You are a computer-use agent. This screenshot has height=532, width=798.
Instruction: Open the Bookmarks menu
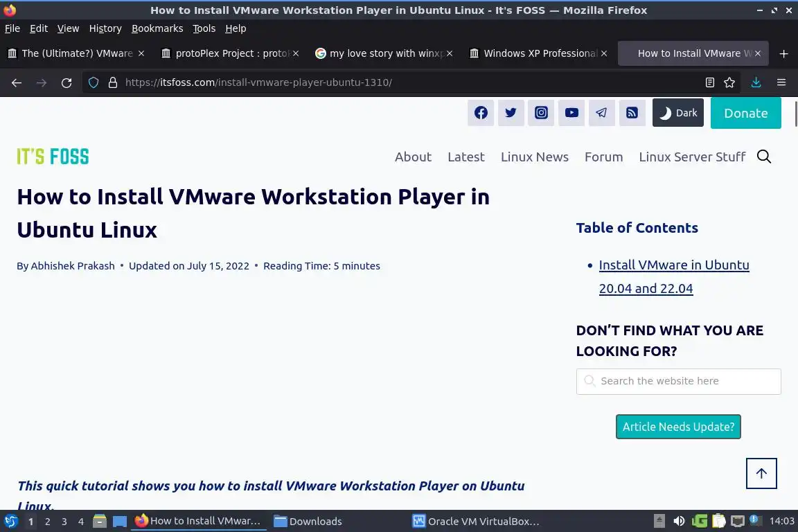[157, 28]
